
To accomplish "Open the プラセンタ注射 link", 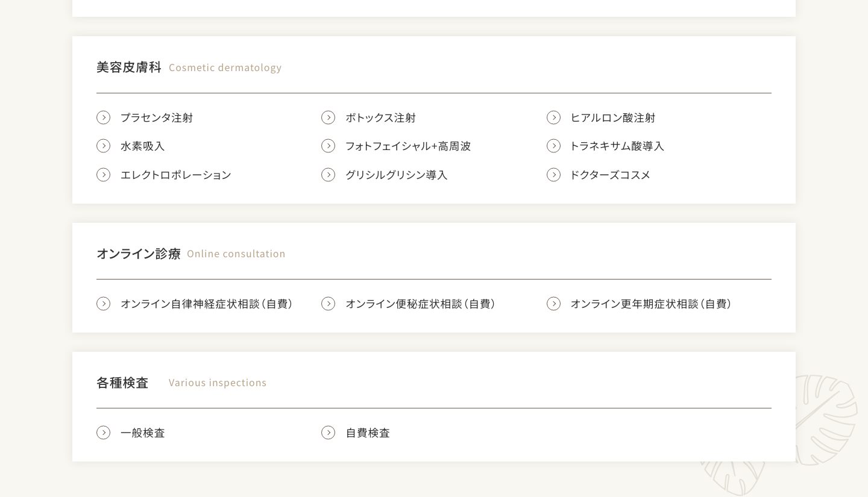I will click(157, 117).
